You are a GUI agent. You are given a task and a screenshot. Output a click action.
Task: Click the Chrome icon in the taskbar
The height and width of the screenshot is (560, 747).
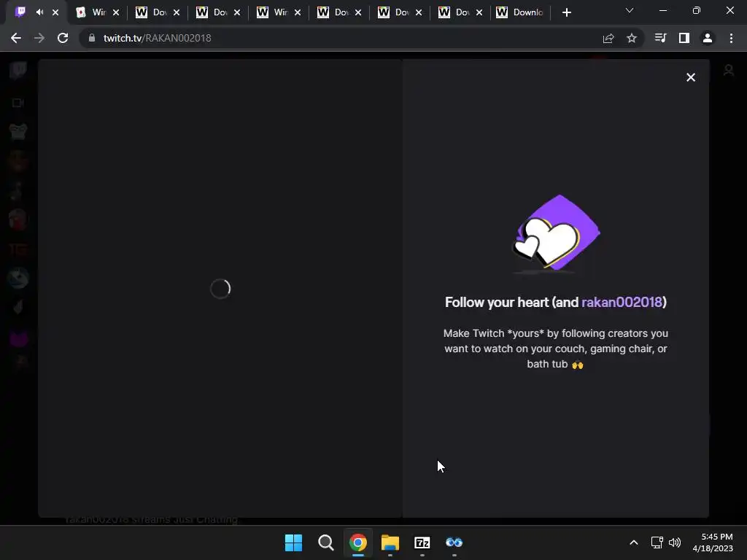click(357, 542)
